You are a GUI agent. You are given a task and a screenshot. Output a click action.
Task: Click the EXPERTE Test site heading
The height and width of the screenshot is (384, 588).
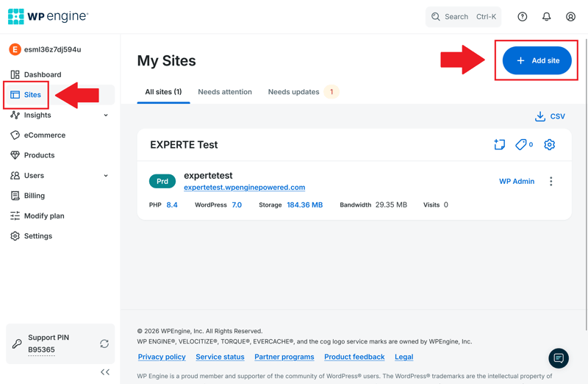pyautogui.click(x=184, y=145)
